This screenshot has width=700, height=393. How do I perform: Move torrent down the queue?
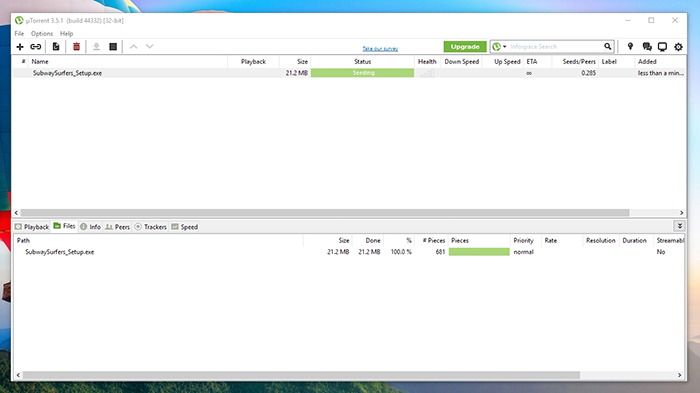tap(150, 46)
